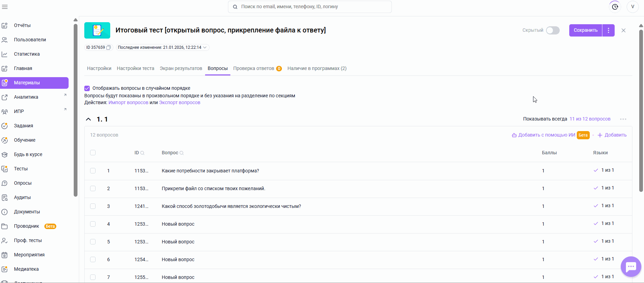Screen dimensions: 644x283
Task: Copy test ID 357659 icon
Action: (x=109, y=47)
